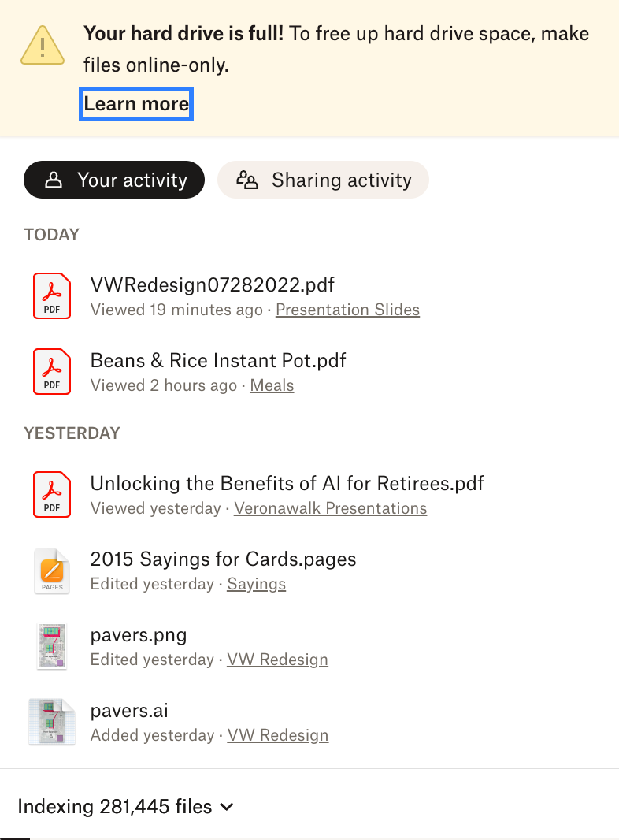This screenshot has width=619, height=840.
Task: Open Unlocking the Benefits of AI file name
Action: pyautogui.click(x=287, y=483)
